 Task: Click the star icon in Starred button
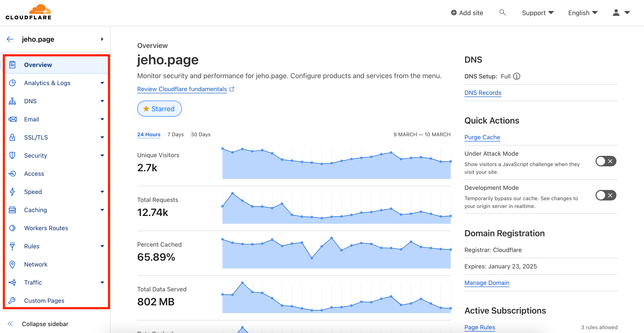[146, 109]
